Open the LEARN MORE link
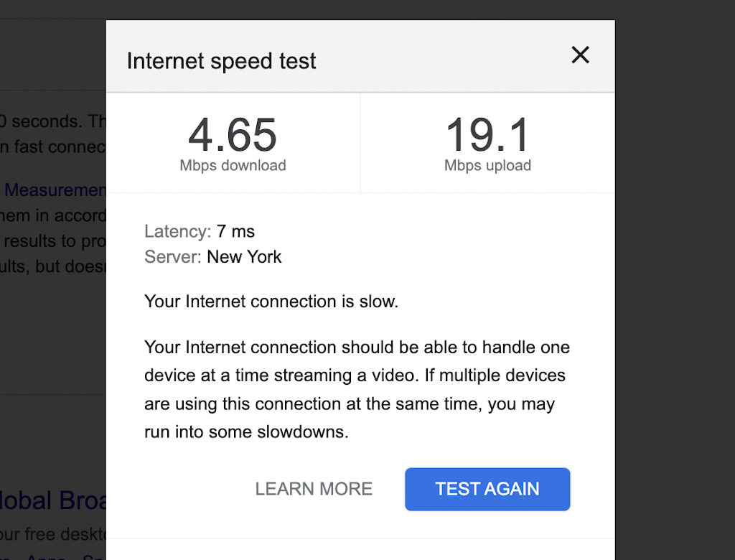Viewport: 735px width, 560px height. 314,489
